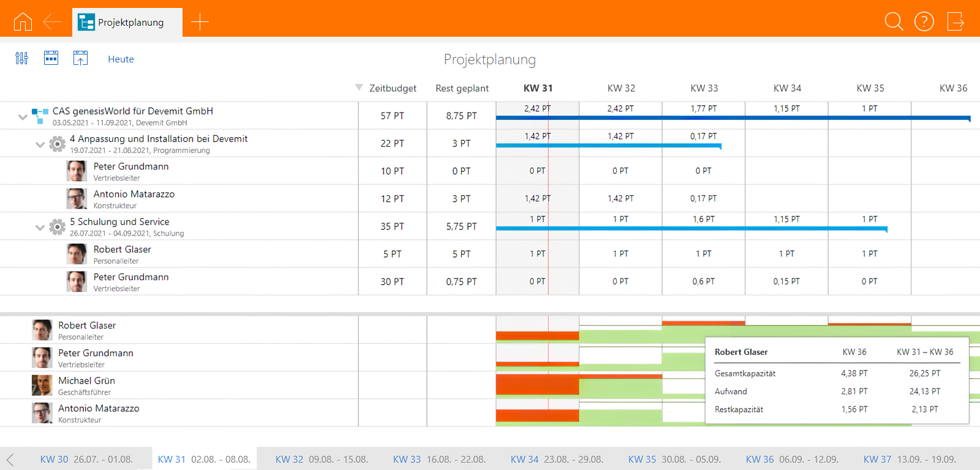Viewport: 980px width, 470px height.
Task: Open help via the question mark icon
Action: coord(924,21)
